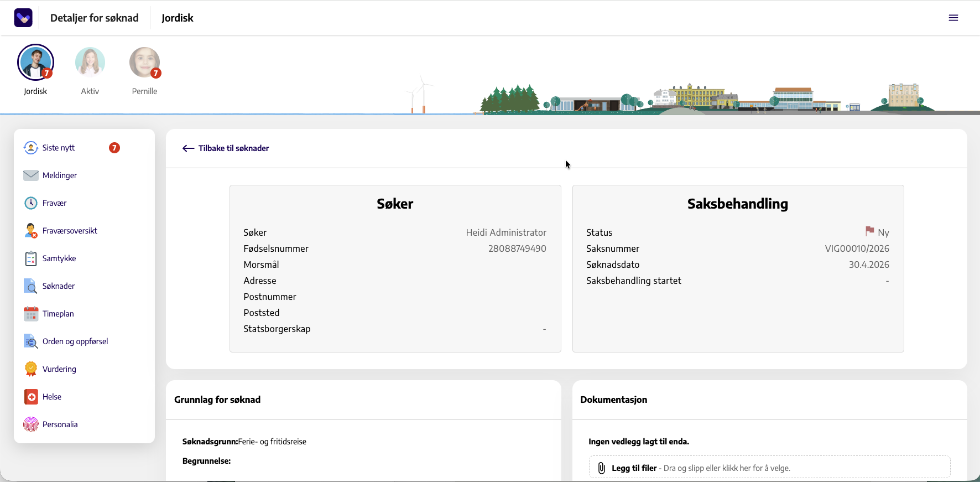Click the paperclip attach icon
This screenshot has height=482, width=980.
point(602,468)
